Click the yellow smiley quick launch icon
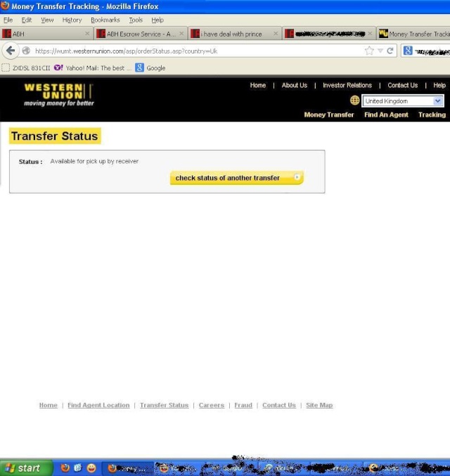 [91, 468]
